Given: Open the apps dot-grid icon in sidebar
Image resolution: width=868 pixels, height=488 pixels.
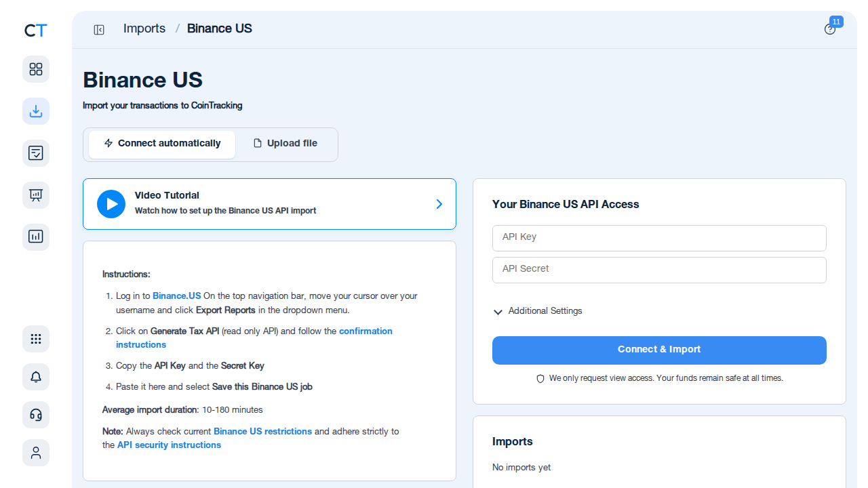Looking at the screenshot, I should [36, 339].
